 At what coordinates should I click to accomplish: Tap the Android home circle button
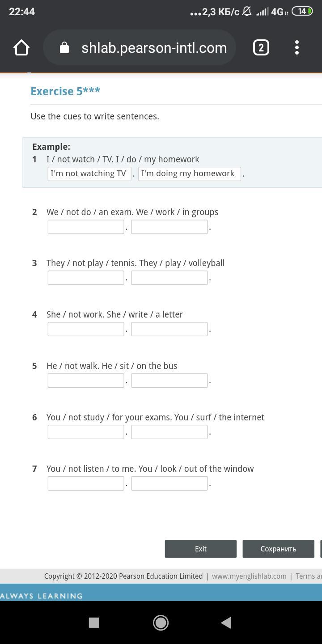coord(161,623)
